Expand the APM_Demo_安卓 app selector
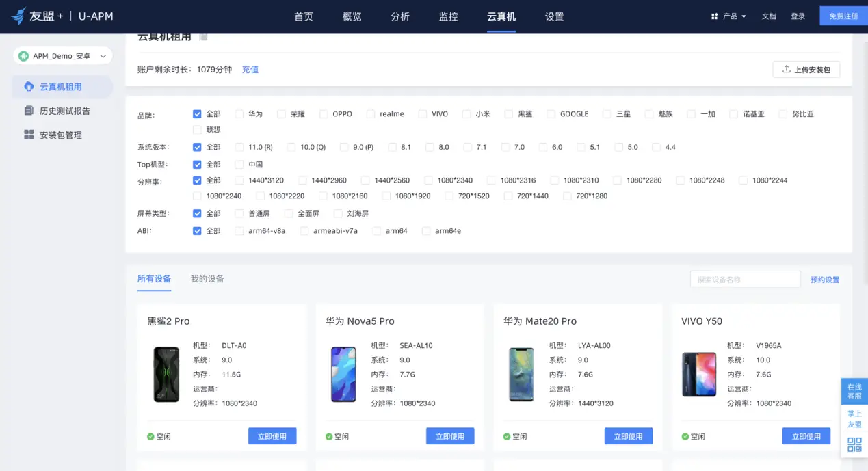Screen dimensions: 868x471 tap(62, 56)
